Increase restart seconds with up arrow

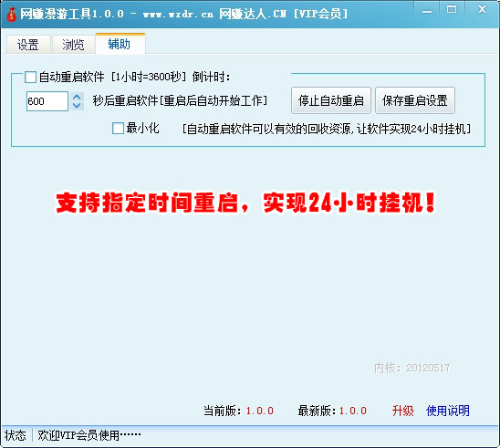tap(77, 97)
